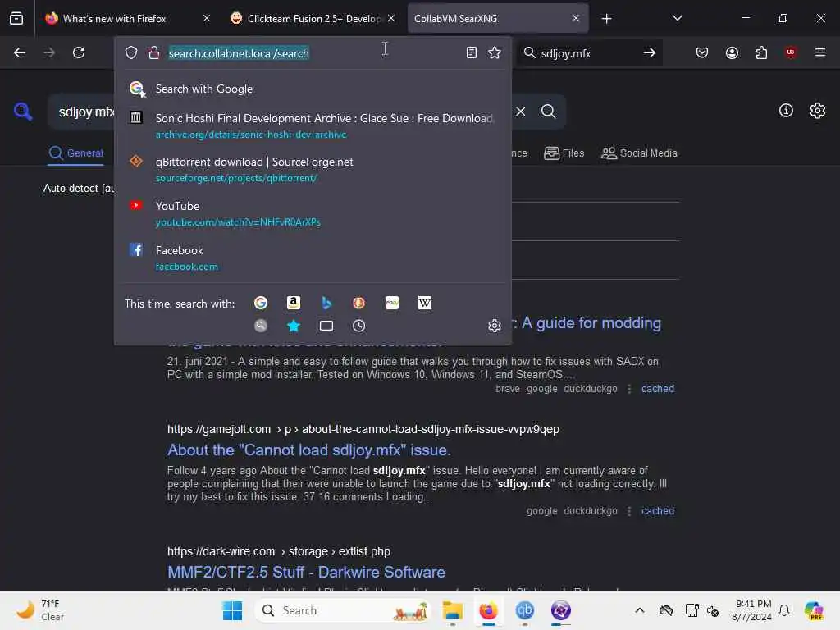The width and height of the screenshot is (840, 630).
Task: Open the taskbar clock 9:41 PM
Action: point(752,610)
